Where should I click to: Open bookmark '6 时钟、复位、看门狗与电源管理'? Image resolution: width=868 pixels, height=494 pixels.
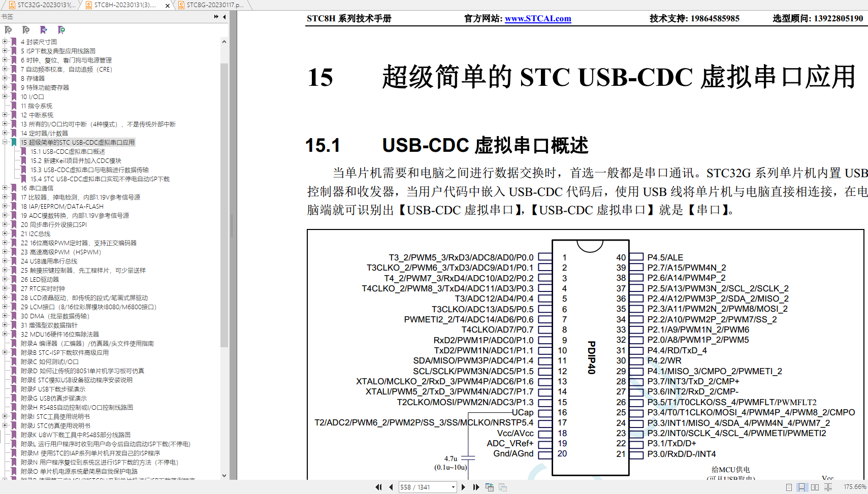click(x=66, y=60)
